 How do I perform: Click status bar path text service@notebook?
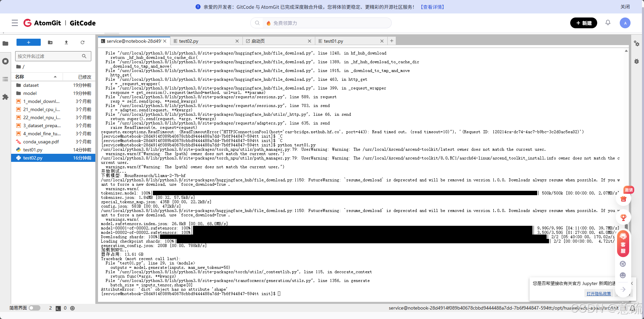[x=503, y=308]
